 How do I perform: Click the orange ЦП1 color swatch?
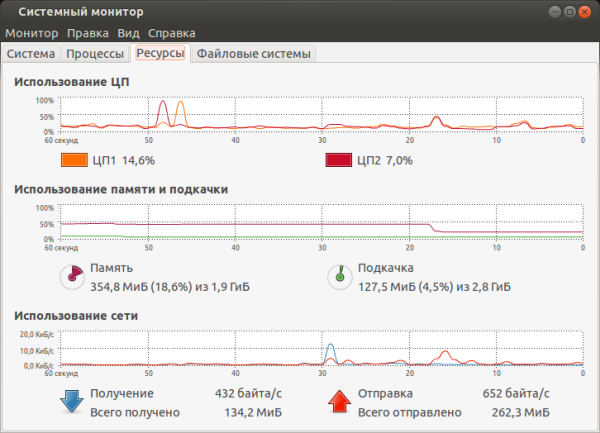[74, 160]
